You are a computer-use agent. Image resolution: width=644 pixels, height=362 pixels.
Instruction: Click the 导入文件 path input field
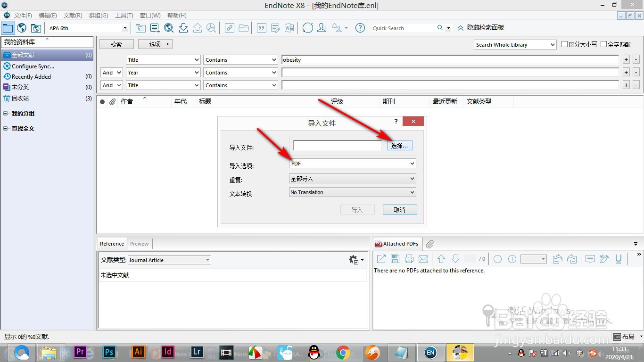click(x=337, y=146)
